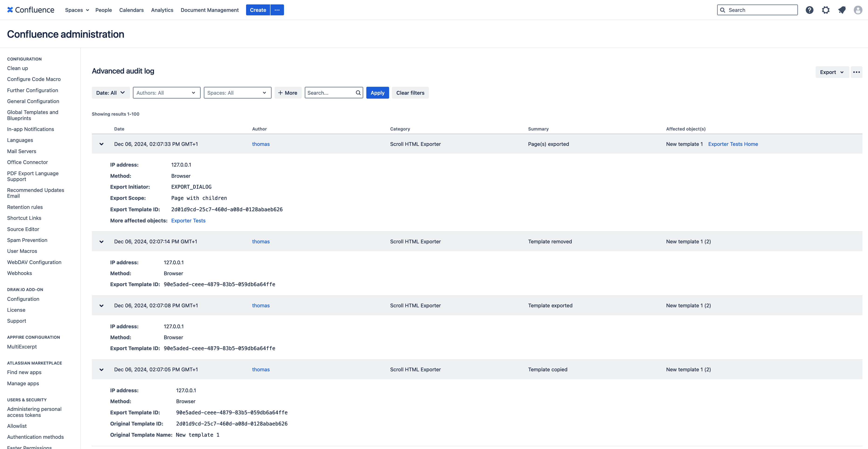Click the magnifier icon in audit search
The width and height of the screenshot is (868, 449).
pos(358,93)
